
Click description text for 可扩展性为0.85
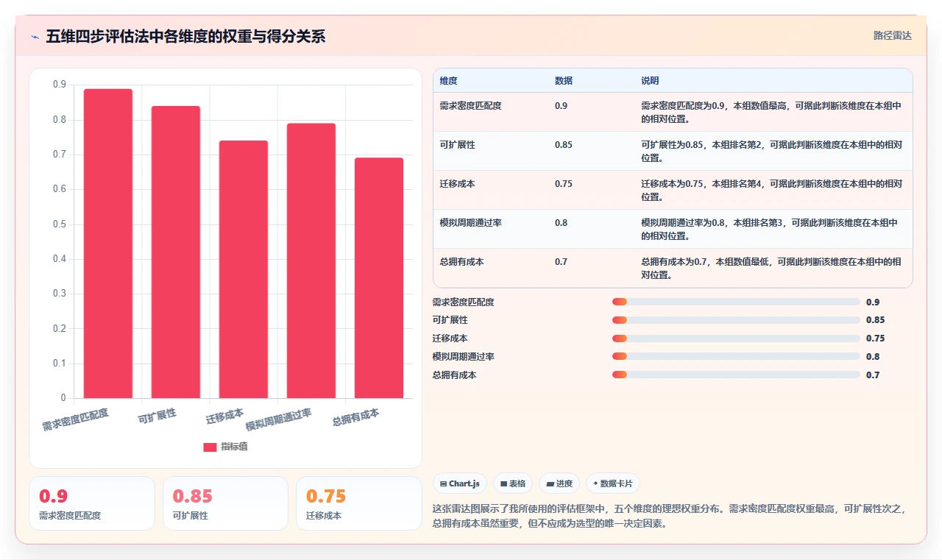coord(772,151)
